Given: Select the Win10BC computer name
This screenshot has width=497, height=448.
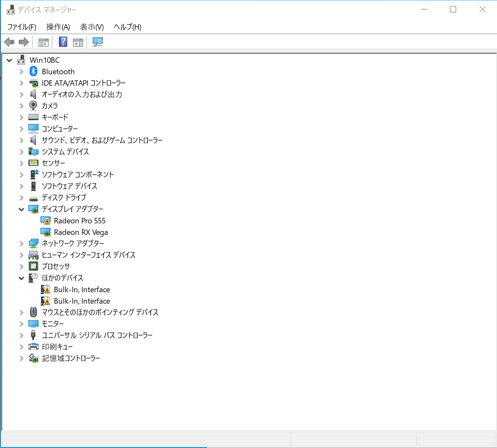Looking at the screenshot, I should click(x=45, y=60).
